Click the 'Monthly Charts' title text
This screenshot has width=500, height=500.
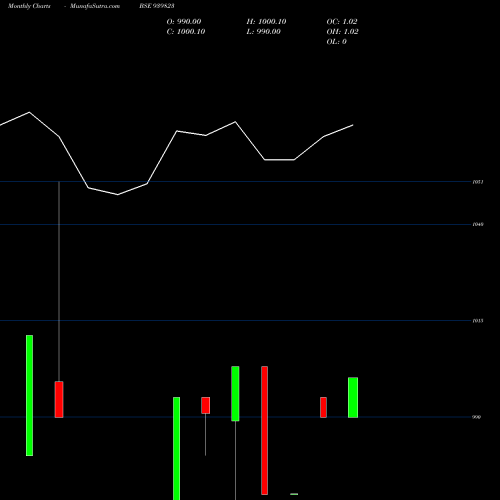coord(29,6)
